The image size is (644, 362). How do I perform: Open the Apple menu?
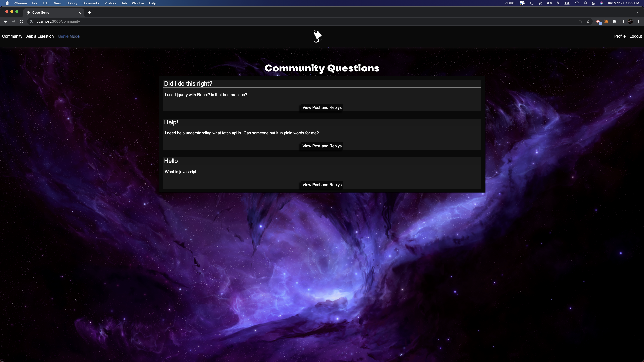(x=7, y=3)
